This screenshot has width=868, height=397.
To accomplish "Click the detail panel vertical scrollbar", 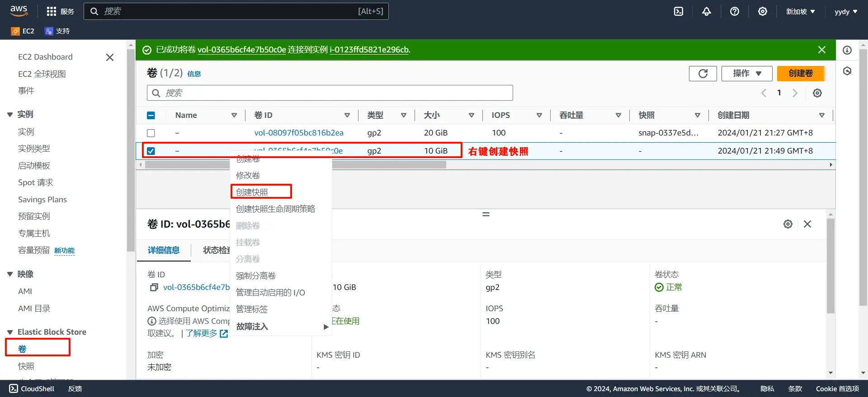I will tap(830, 266).
